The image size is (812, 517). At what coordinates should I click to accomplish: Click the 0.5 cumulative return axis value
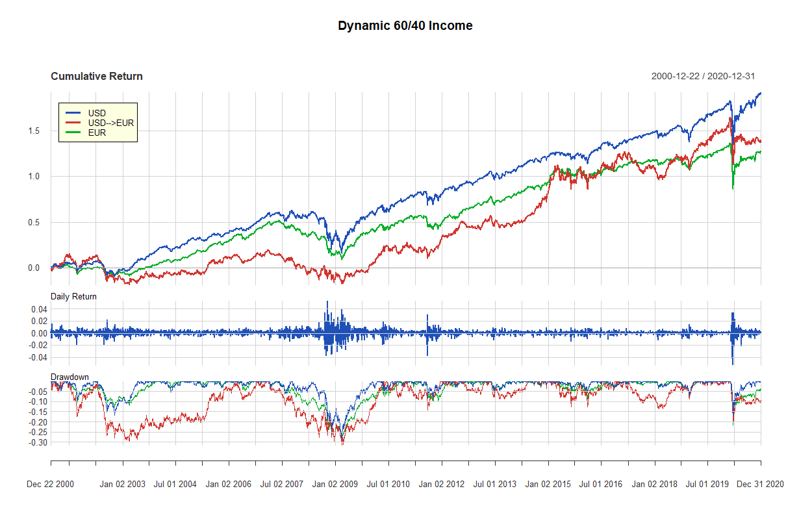tap(33, 222)
